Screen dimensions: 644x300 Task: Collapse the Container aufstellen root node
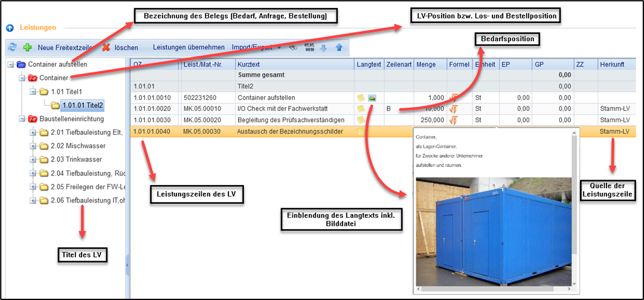pyautogui.click(x=11, y=64)
